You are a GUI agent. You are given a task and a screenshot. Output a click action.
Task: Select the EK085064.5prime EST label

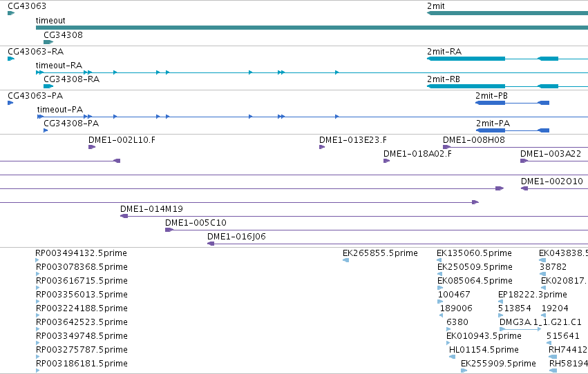click(x=475, y=281)
